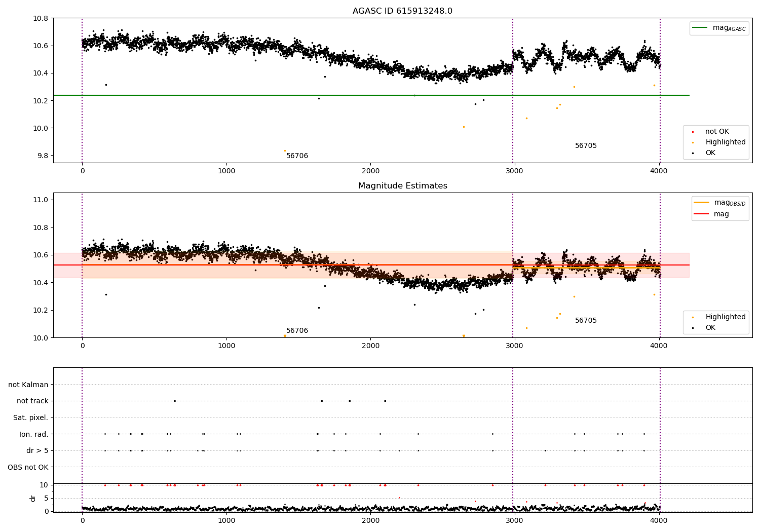Click the 10.0 y-axis tick of the Magnitude Estimates plot
The image size is (760, 532).
[x=41, y=337]
